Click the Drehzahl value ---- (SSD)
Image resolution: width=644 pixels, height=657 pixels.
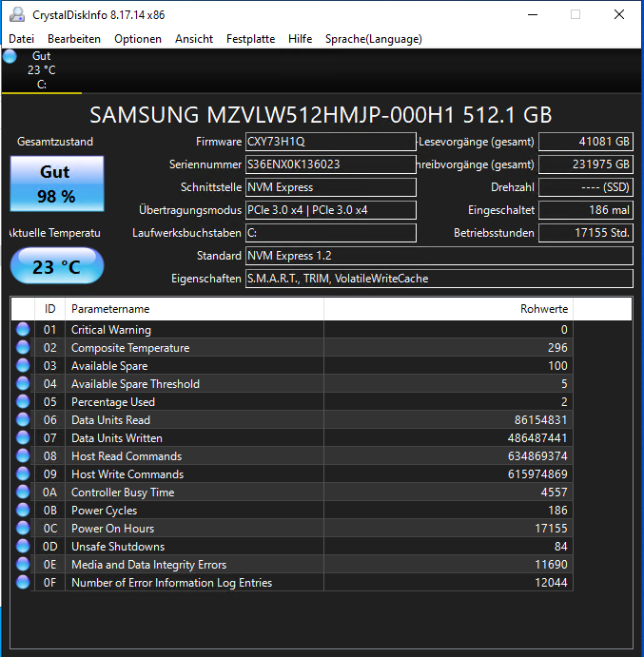(x=586, y=187)
